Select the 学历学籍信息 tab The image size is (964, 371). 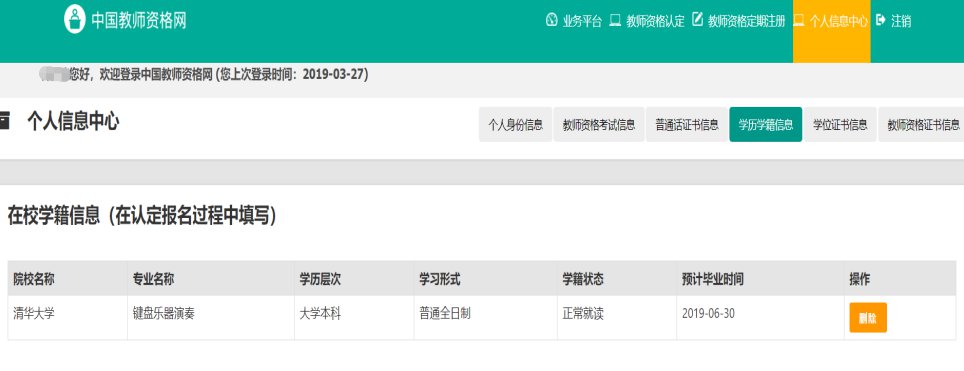(x=765, y=124)
